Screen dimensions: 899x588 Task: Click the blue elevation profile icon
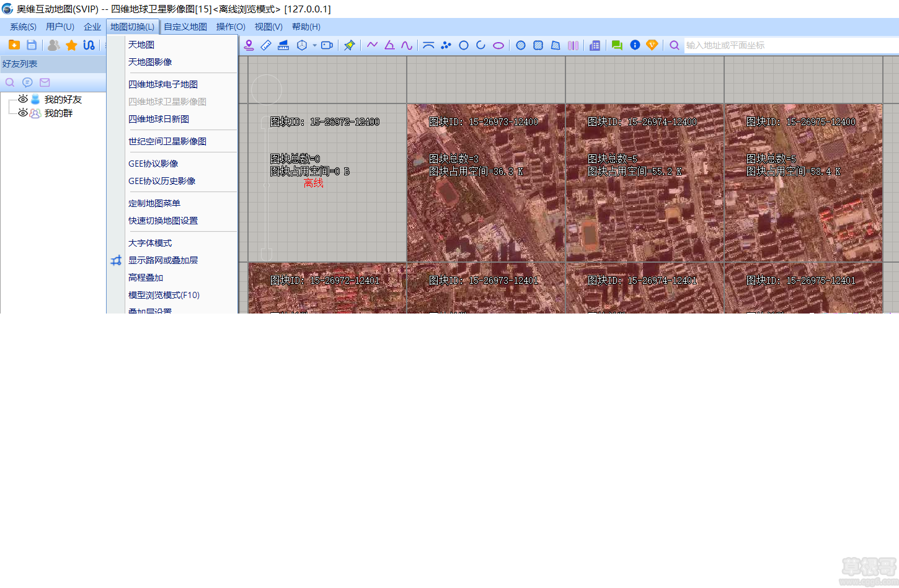283,45
